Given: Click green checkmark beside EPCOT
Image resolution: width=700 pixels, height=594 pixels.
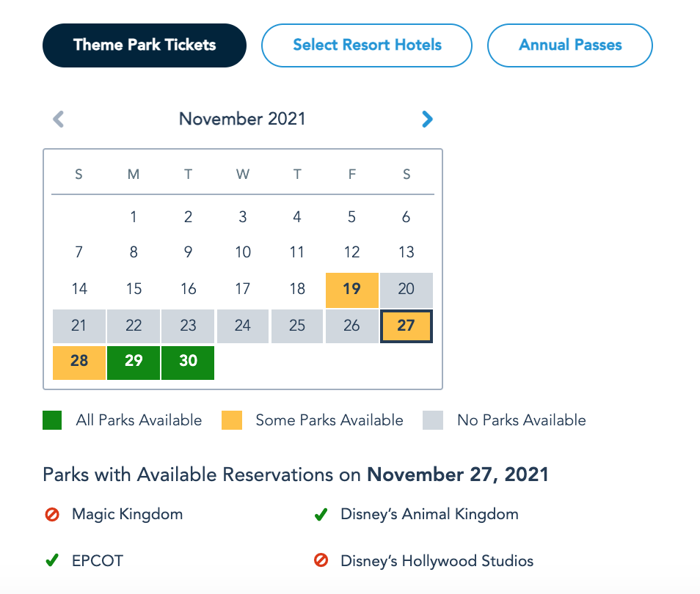Looking at the screenshot, I should pos(52,561).
